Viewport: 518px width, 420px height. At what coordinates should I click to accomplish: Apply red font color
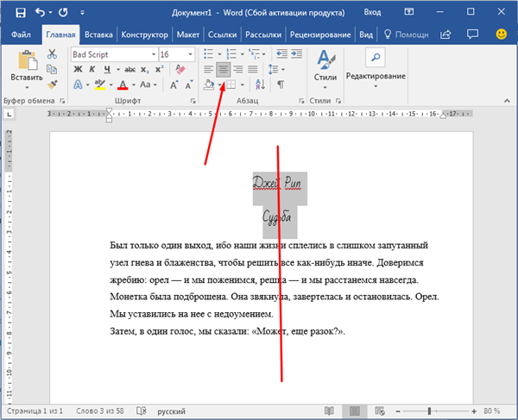pos(123,85)
